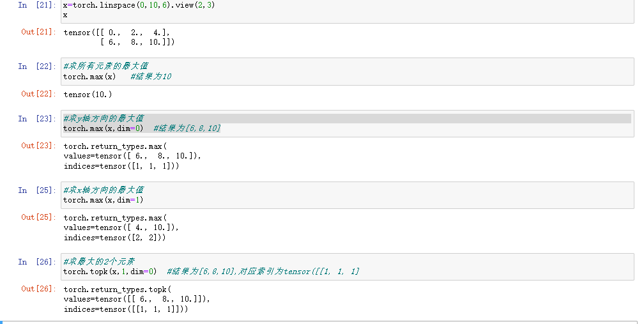Click the comment '#求最大的2个元素'
Image resolution: width=644 pixels, height=324 pixels.
click(x=99, y=261)
